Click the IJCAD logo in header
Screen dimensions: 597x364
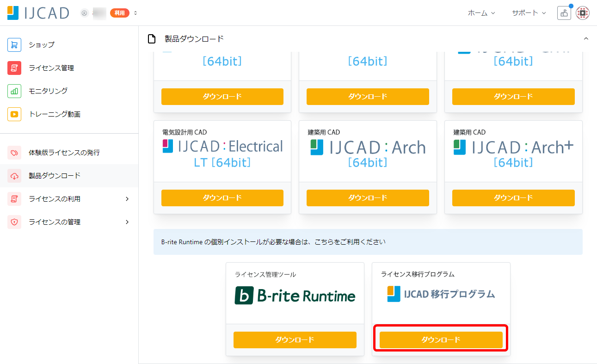point(38,13)
